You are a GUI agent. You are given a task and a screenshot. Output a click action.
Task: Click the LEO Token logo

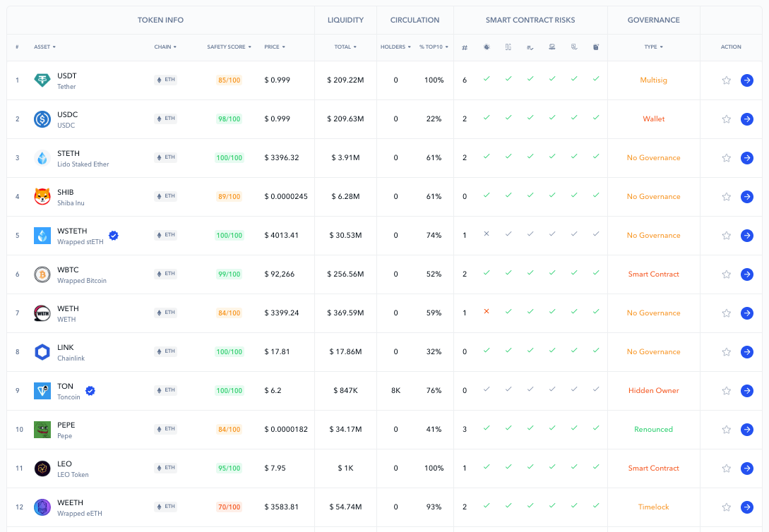coord(42,468)
